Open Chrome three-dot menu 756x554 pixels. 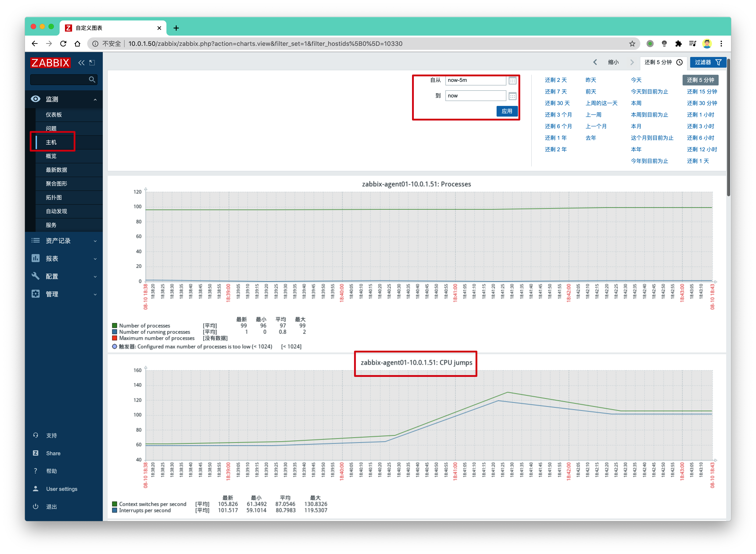(721, 44)
